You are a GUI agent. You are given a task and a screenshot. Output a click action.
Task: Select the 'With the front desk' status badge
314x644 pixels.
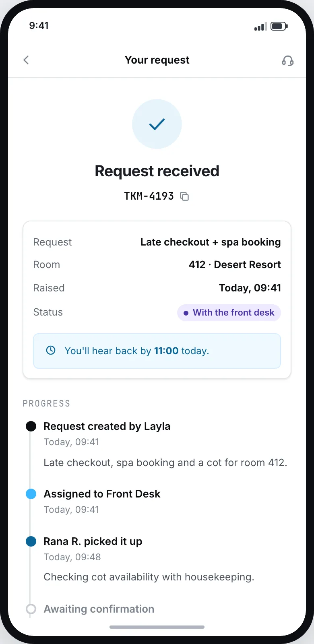point(229,313)
